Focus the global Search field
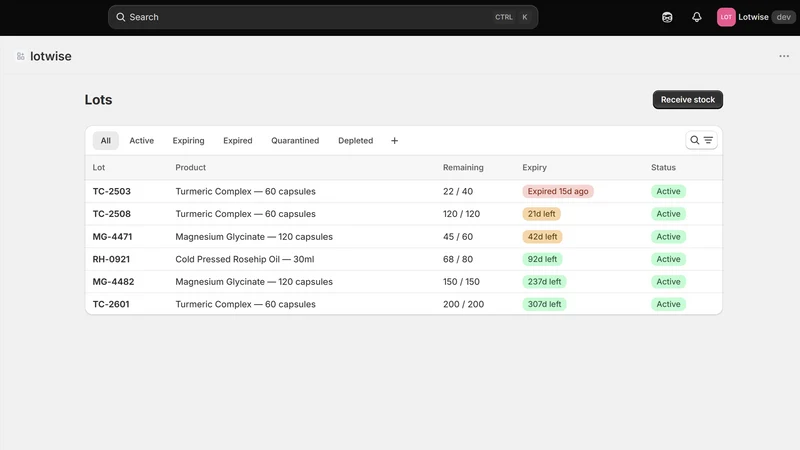The image size is (800, 450). click(323, 17)
